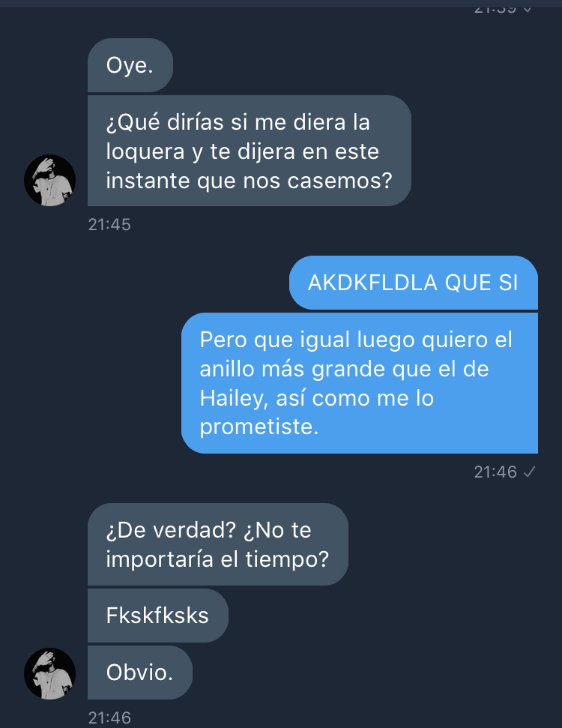Tap 'tiempo?' in the received question bubble
The image size is (562, 728).
(x=287, y=559)
